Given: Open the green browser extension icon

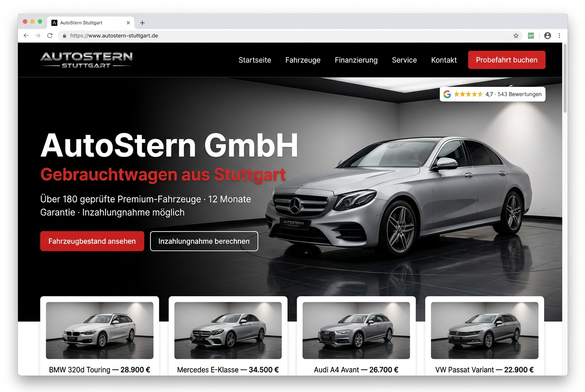Looking at the screenshot, I should [531, 36].
